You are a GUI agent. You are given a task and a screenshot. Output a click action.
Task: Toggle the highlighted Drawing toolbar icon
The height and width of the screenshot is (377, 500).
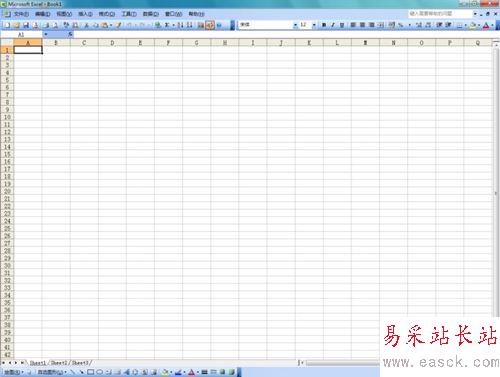pos(210,25)
